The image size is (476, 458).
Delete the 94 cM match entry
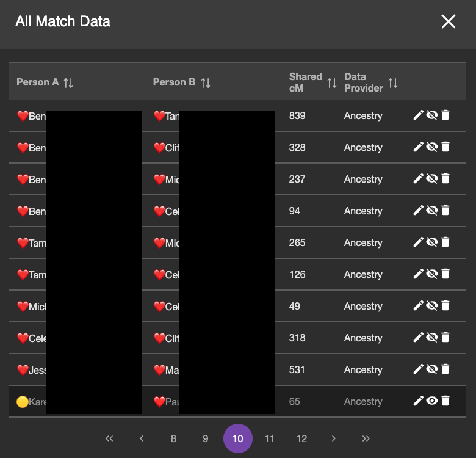pos(445,211)
